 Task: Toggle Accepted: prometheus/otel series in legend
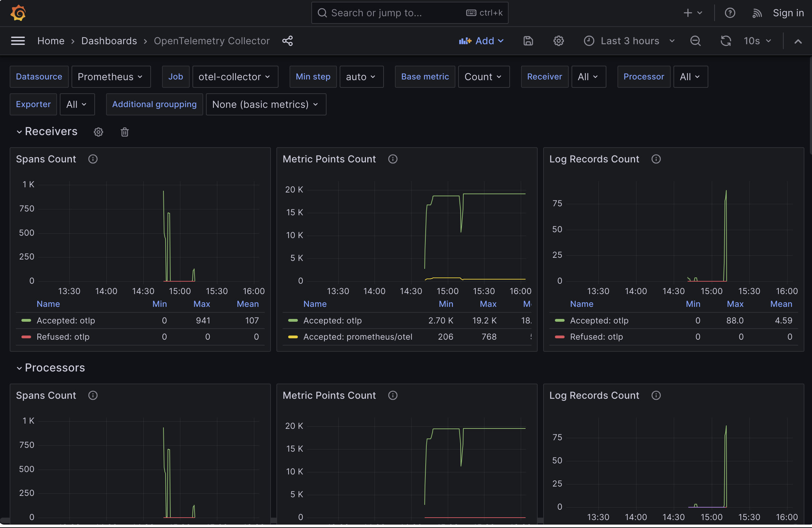click(x=358, y=337)
